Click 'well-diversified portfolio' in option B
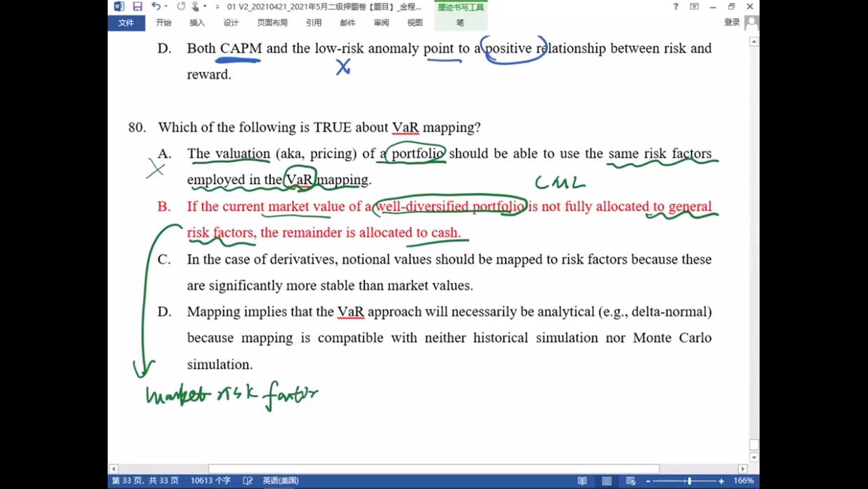 click(451, 206)
